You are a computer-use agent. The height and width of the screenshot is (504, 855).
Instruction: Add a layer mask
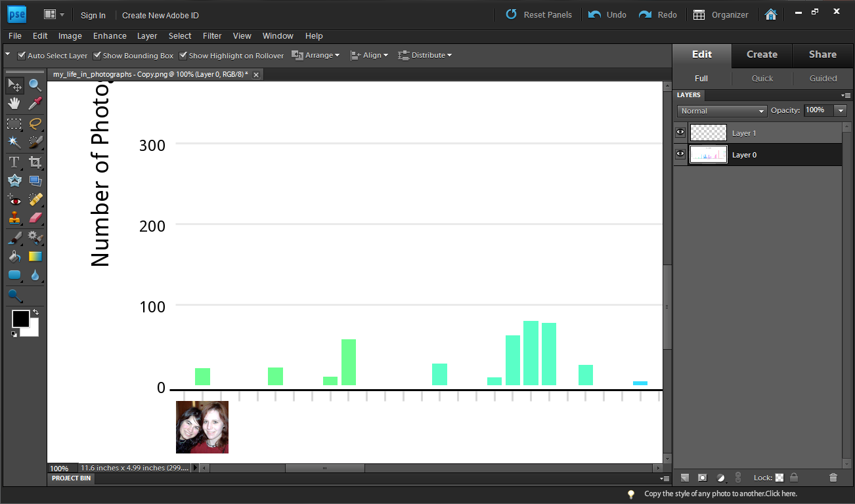(x=702, y=478)
